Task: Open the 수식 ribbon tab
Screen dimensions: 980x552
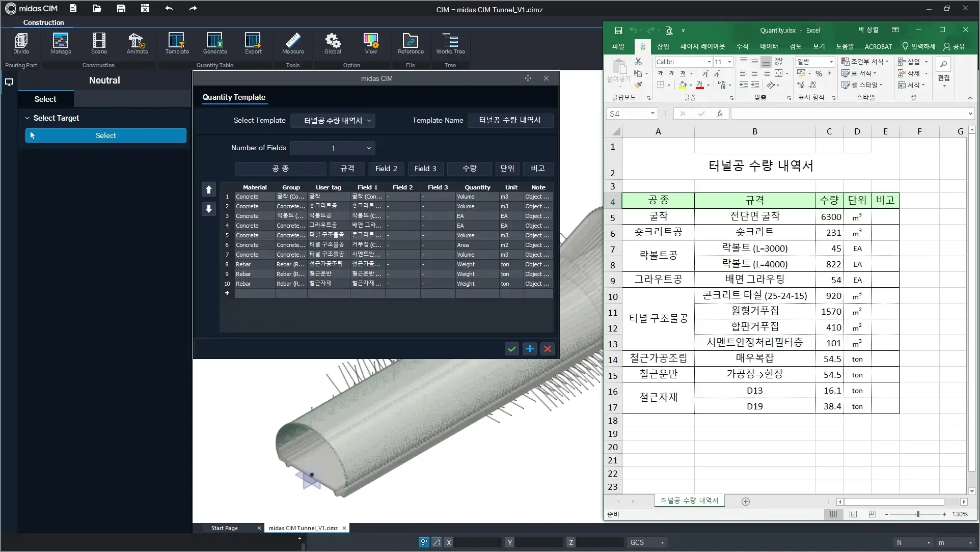Action: pyautogui.click(x=742, y=46)
